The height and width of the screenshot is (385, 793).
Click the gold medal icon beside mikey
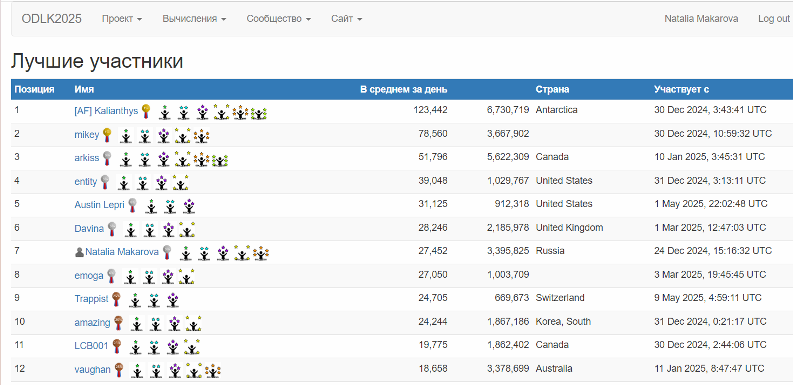coord(107,135)
